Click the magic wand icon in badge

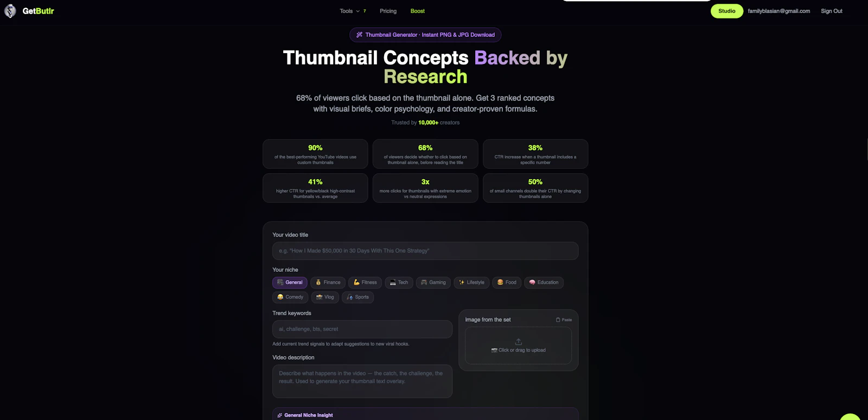pos(359,35)
